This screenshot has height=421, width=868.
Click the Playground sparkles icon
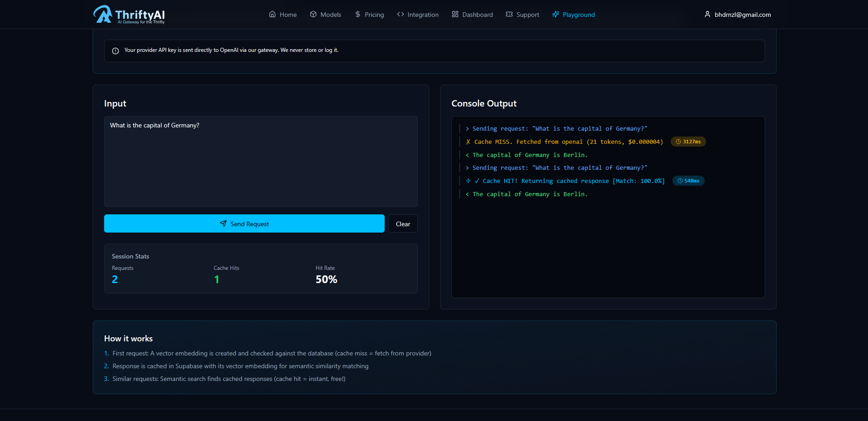point(555,14)
